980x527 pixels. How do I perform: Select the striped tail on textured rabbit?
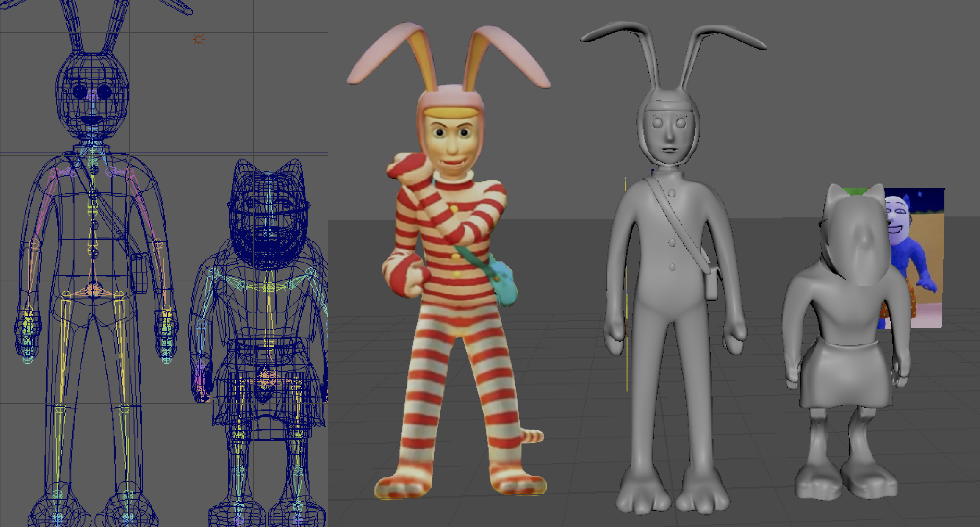(534, 435)
